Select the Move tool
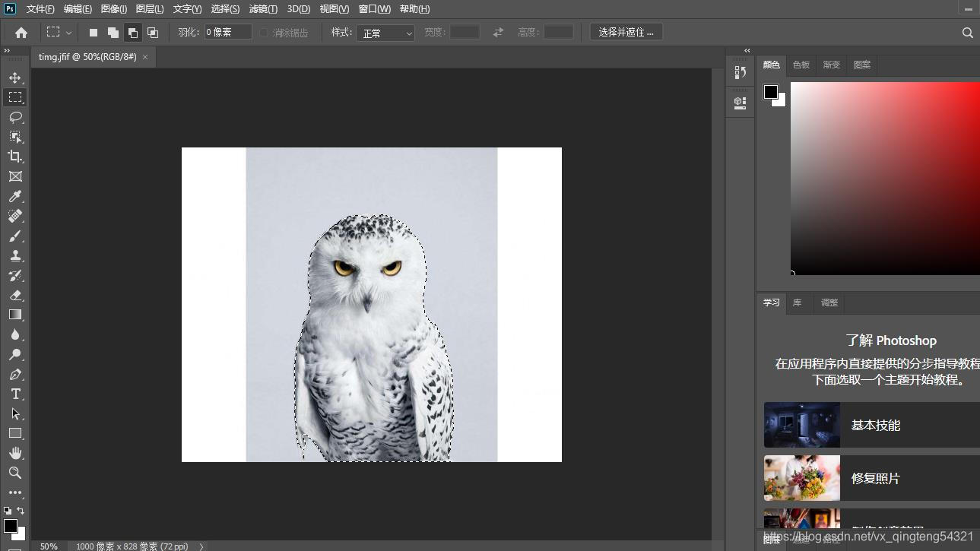The image size is (980, 551). pos(15,78)
